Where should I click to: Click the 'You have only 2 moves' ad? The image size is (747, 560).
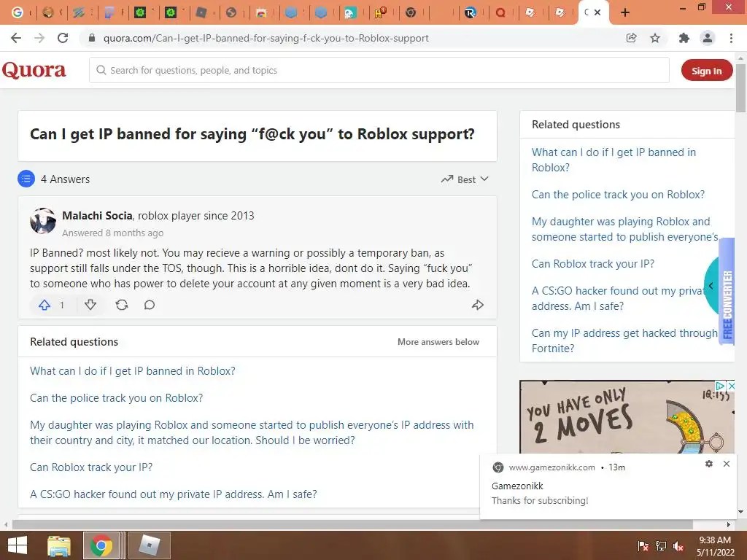(627, 416)
